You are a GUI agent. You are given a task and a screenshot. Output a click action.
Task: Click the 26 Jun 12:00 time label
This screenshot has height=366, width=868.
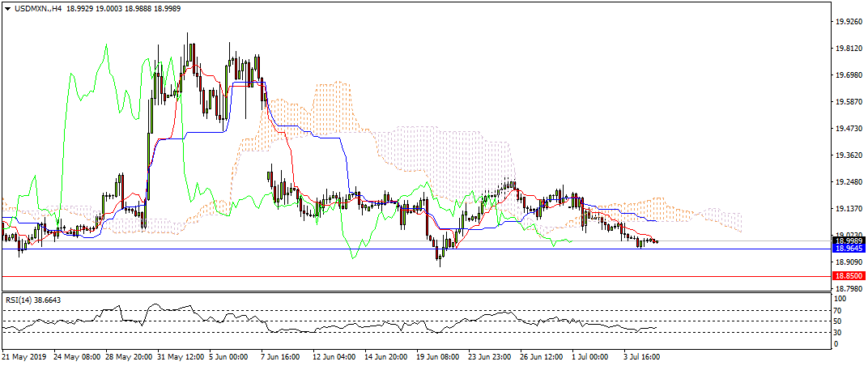(x=540, y=356)
